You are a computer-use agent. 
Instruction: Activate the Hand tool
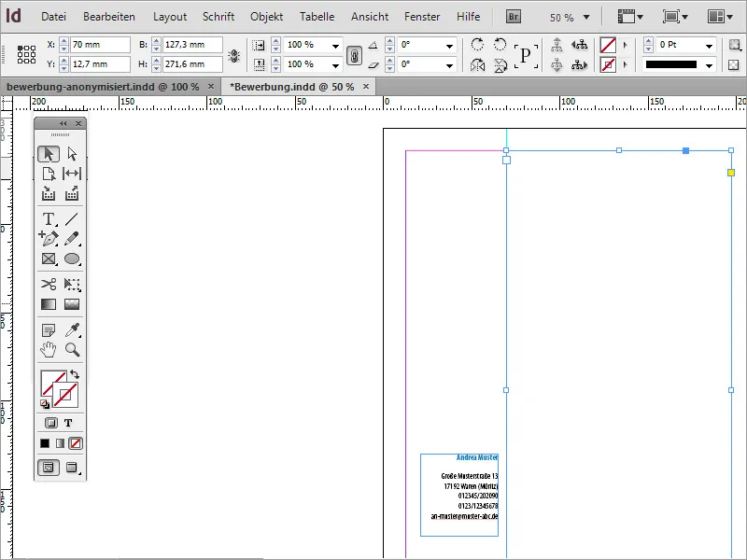[x=49, y=349]
